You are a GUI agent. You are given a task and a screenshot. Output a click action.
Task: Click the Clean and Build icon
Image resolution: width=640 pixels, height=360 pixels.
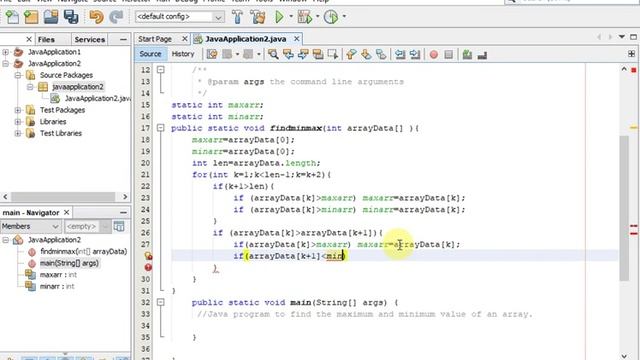258,17
